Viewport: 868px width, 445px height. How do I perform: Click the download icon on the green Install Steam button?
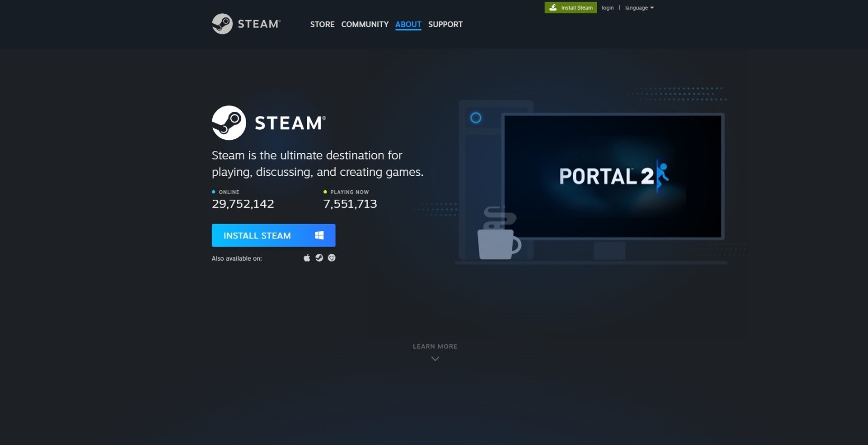point(553,7)
